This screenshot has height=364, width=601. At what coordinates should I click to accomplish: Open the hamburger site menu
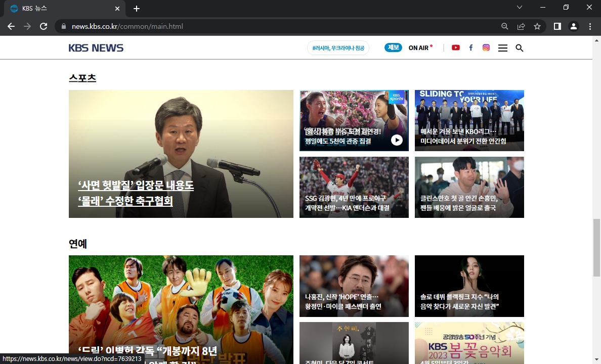pos(502,48)
